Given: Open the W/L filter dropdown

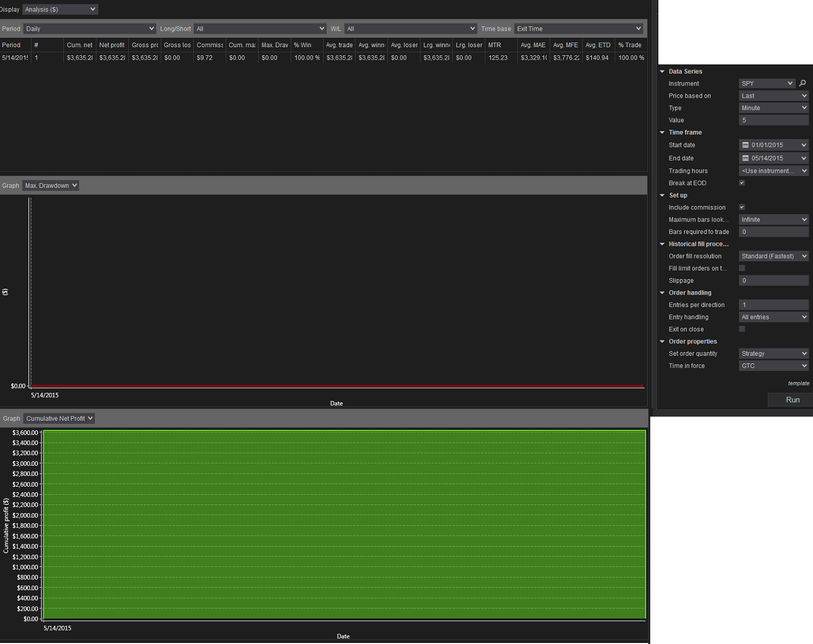Looking at the screenshot, I should [411, 28].
